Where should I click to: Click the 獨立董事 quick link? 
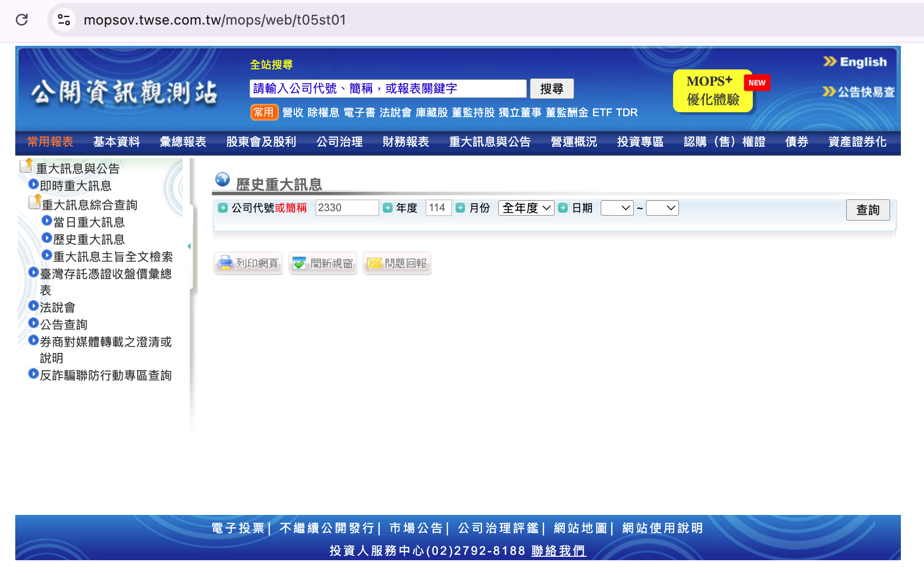point(520,112)
